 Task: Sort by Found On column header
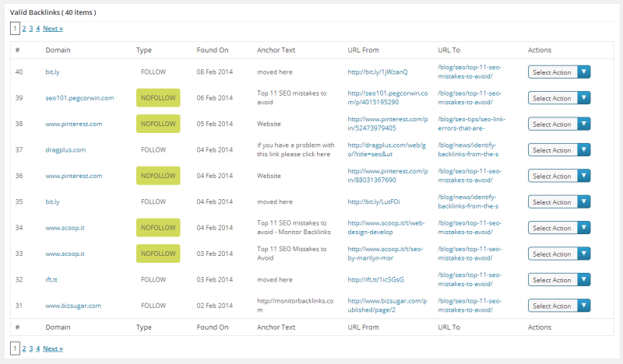(213, 51)
